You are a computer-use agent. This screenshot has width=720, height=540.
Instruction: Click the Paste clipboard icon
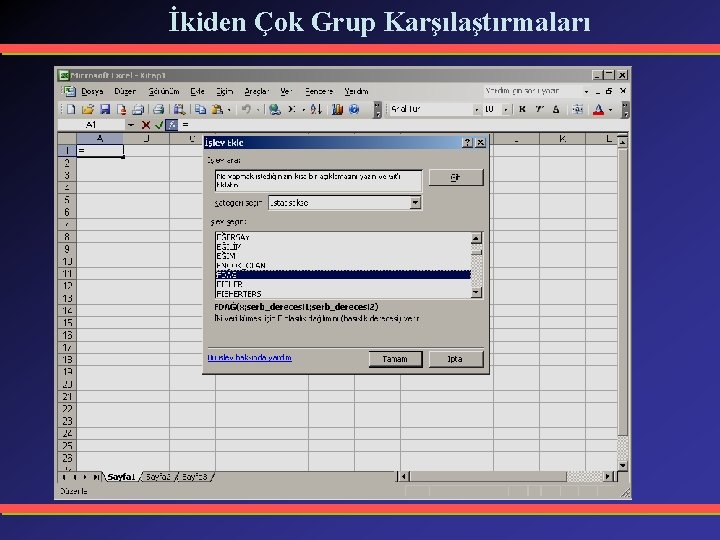pyautogui.click(x=217, y=109)
